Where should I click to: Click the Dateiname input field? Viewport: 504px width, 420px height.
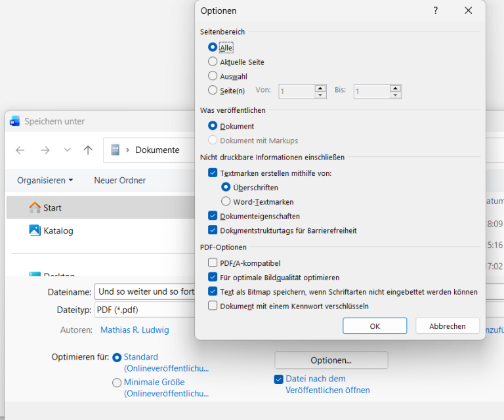coord(144,292)
